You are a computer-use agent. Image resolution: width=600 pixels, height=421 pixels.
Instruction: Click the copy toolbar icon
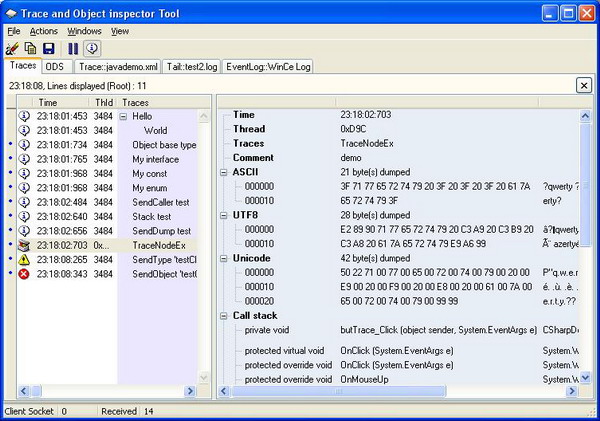pos(30,48)
